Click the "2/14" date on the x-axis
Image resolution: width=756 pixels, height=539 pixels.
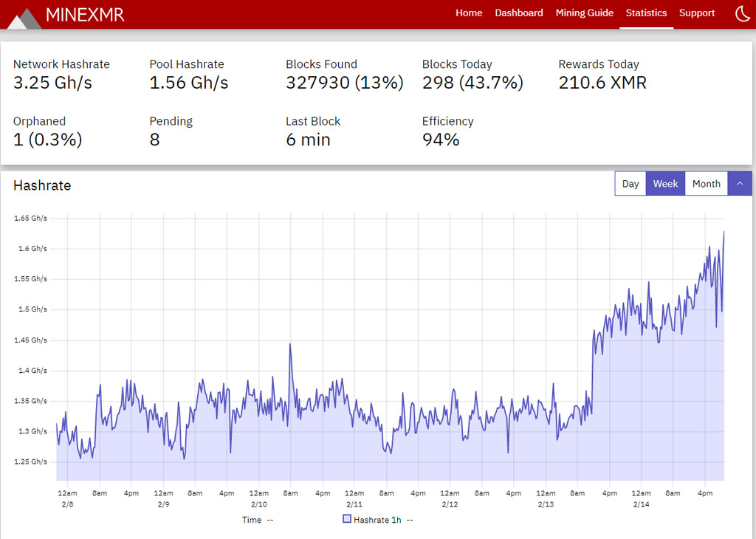click(x=642, y=504)
